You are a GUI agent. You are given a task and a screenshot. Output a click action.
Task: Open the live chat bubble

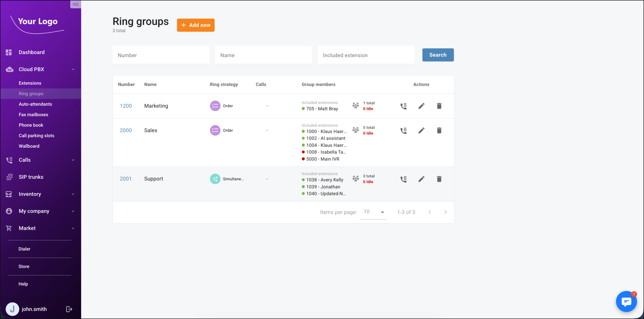pos(626,301)
